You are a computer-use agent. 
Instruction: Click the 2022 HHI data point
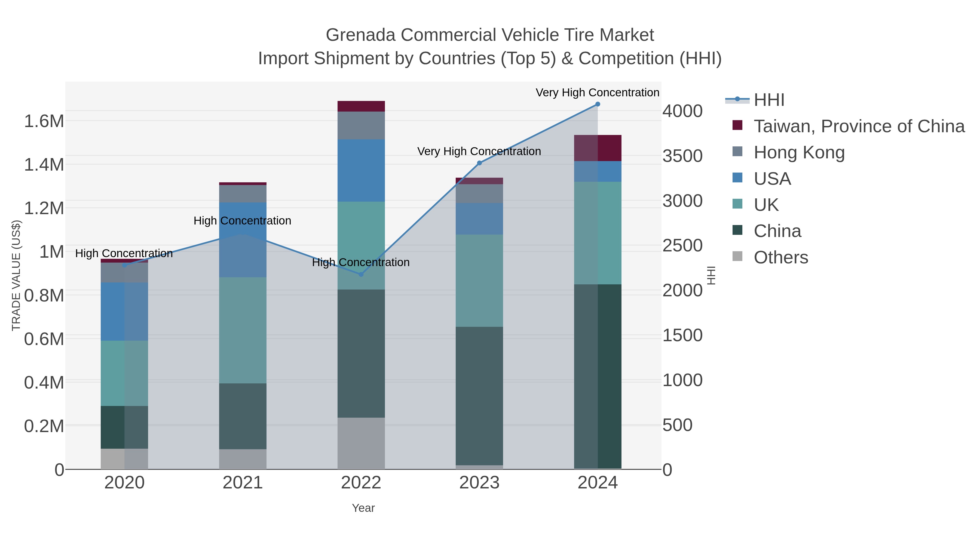click(362, 274)
